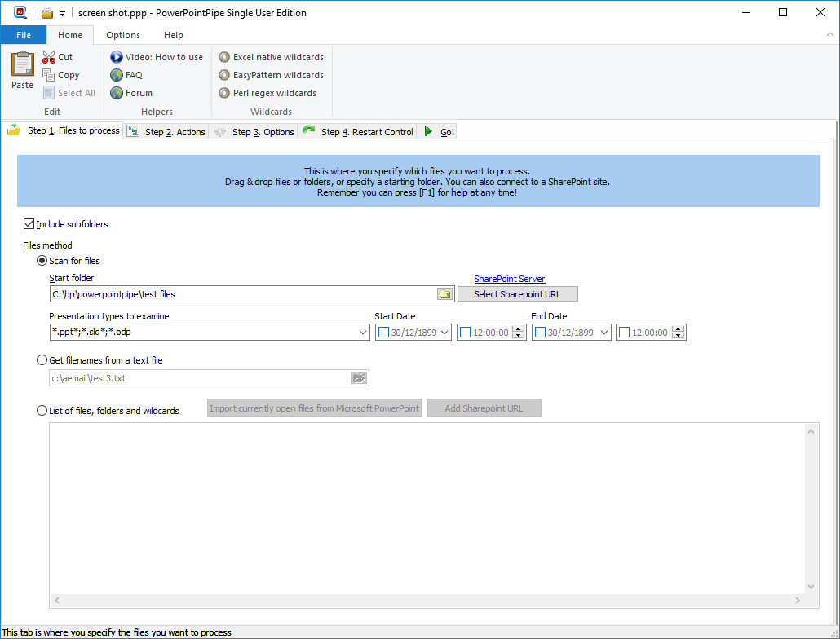Toggle the Include subfolders checkbox
The height and width of the screenshot is (639, 840).
29,224
